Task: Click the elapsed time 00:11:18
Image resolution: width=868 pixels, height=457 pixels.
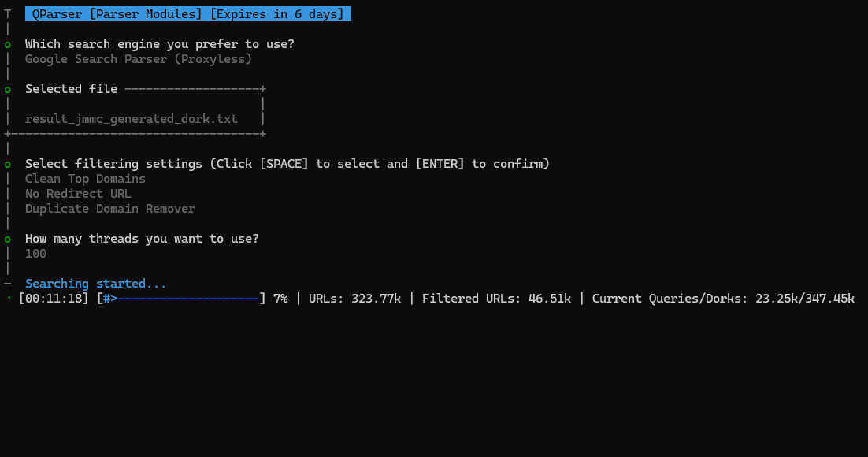Action: pos(54,299)
